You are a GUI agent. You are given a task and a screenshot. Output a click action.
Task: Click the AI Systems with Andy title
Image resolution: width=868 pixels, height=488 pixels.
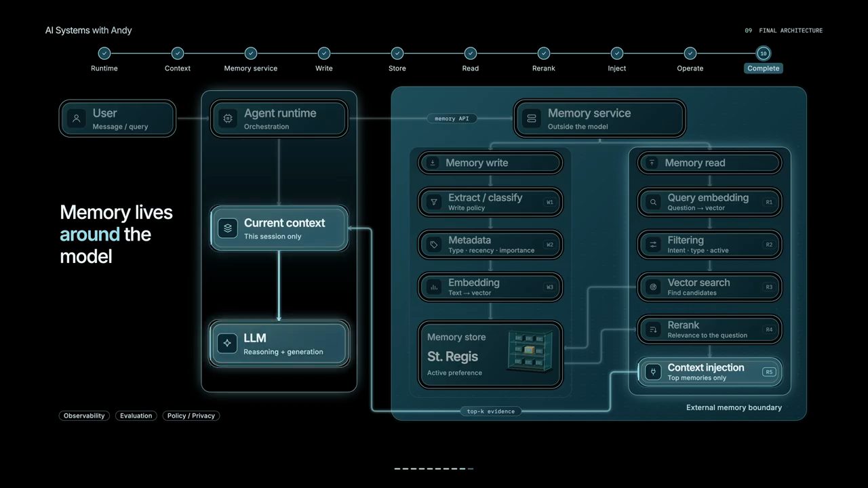pos(88,30)
